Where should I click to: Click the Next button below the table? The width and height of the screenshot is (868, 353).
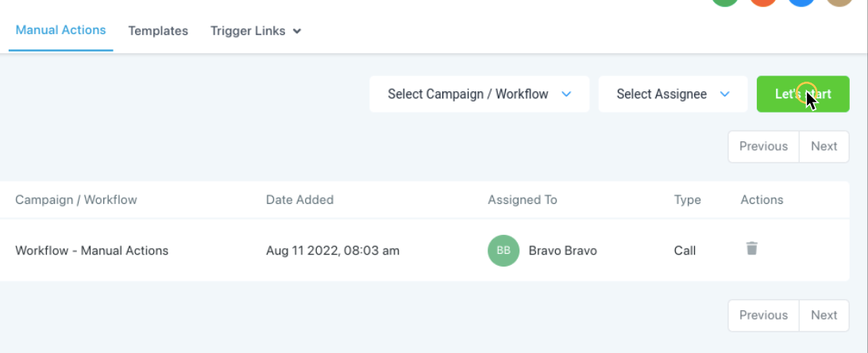tap(824, 316)
